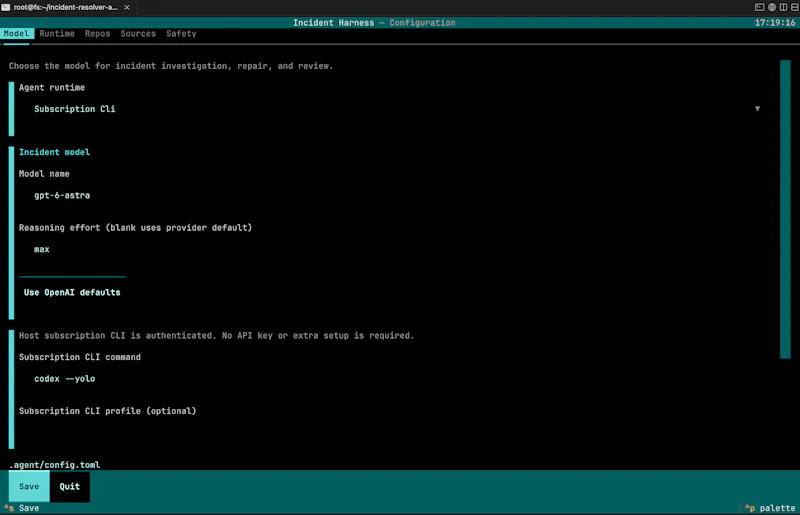The height and width of the screenshot is (515, 800).
Task: Click the Save button
Action: 29,486
